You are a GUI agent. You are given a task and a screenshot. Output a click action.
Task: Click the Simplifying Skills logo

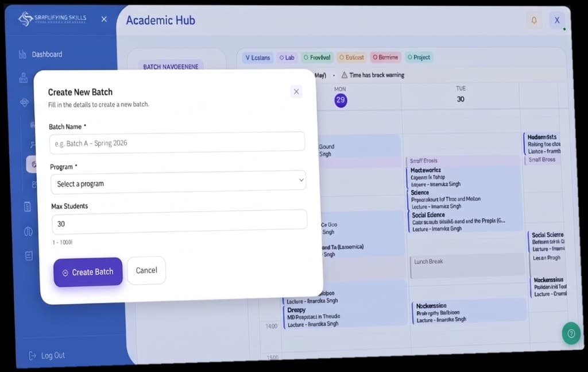[52, 18]
